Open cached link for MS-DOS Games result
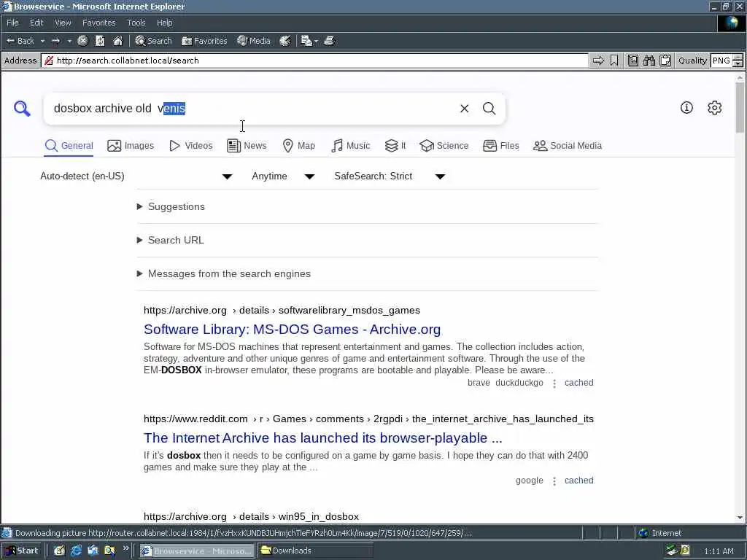The image size is (747, 560). pyautogui.click(x=578, y=383)
